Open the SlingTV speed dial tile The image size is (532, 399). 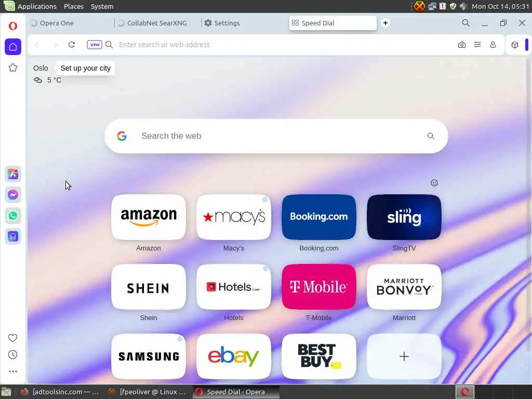tap(404, 217)
